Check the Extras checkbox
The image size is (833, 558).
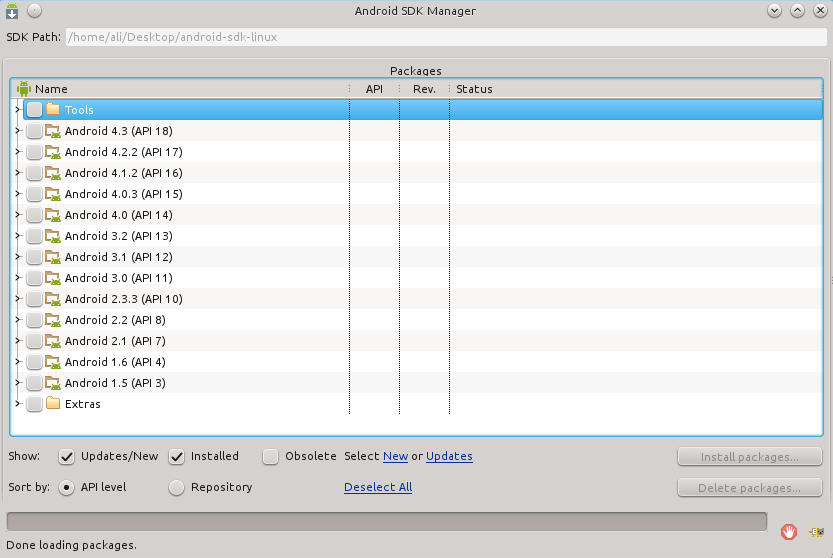pos(35,403)
